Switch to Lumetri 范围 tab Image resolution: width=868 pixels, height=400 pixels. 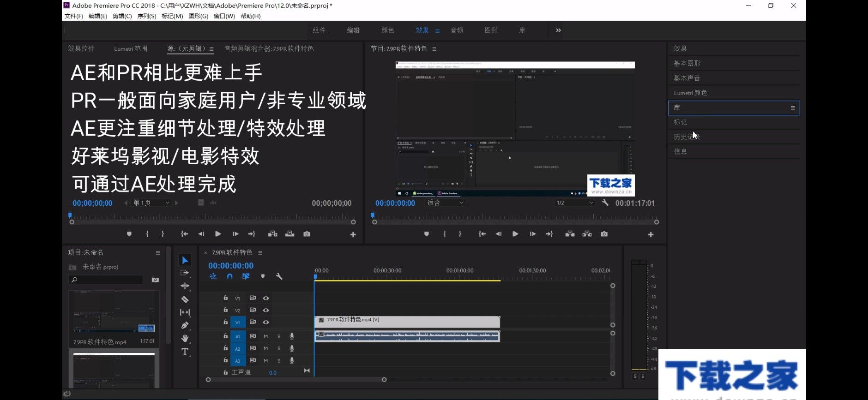point(131,48)
